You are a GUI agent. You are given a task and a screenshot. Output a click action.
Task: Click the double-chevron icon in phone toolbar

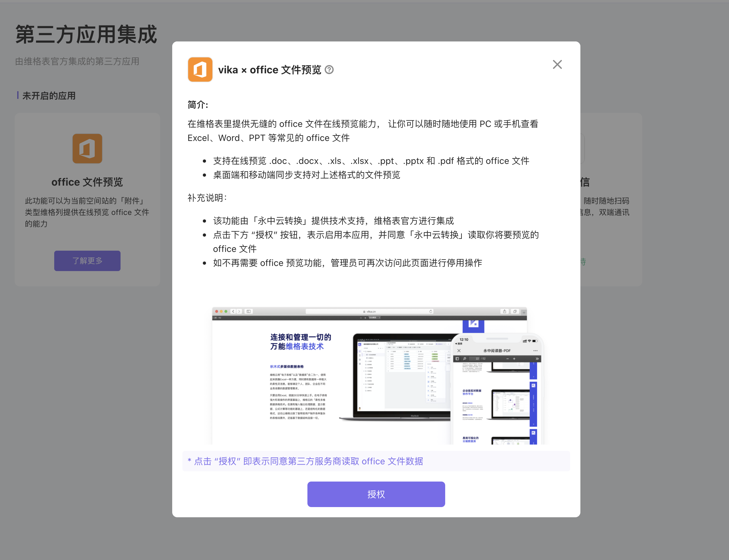coord(537,359)
